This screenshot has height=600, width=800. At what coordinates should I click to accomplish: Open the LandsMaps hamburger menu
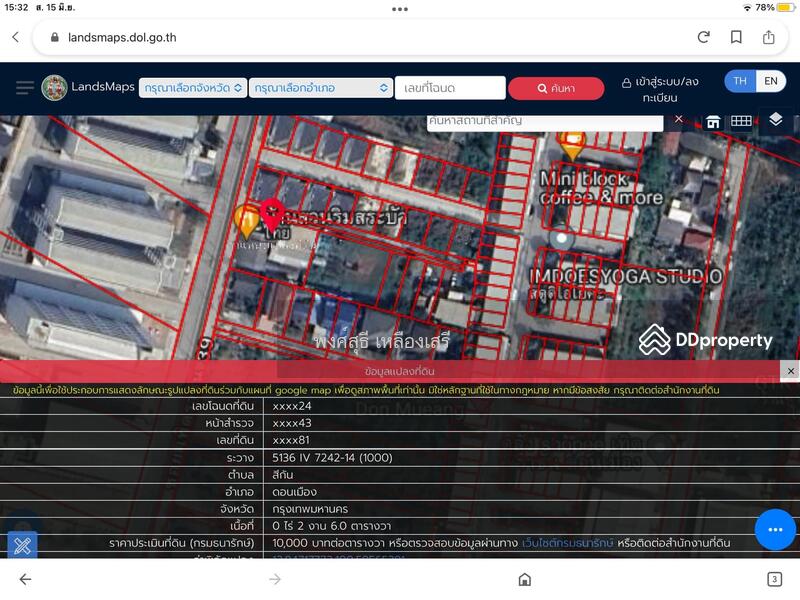click(x=25, y=88)
